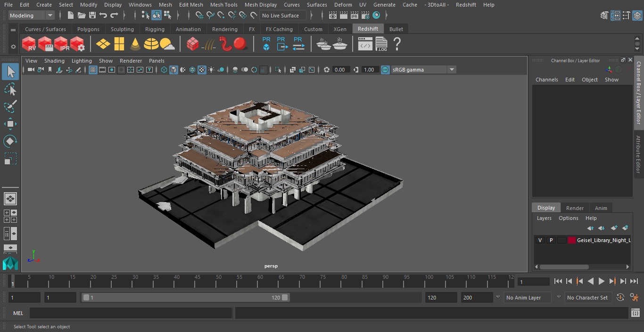Activate the Lasso select tool
Screen dimensions: 644x332
point(10,89)
